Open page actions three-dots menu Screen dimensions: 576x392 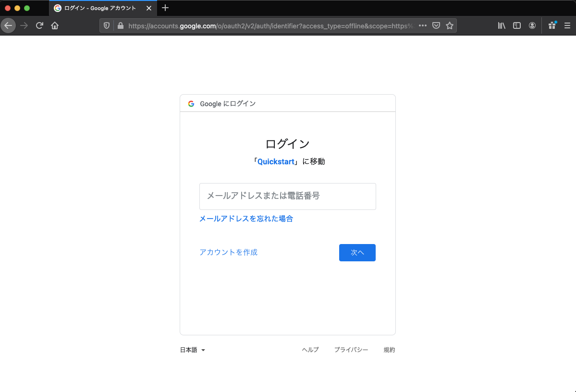point(423,26)
